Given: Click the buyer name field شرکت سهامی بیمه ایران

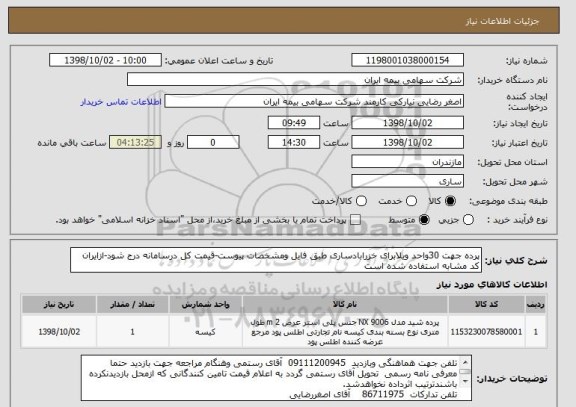Looking at the screenshot, I should point(295,80).
